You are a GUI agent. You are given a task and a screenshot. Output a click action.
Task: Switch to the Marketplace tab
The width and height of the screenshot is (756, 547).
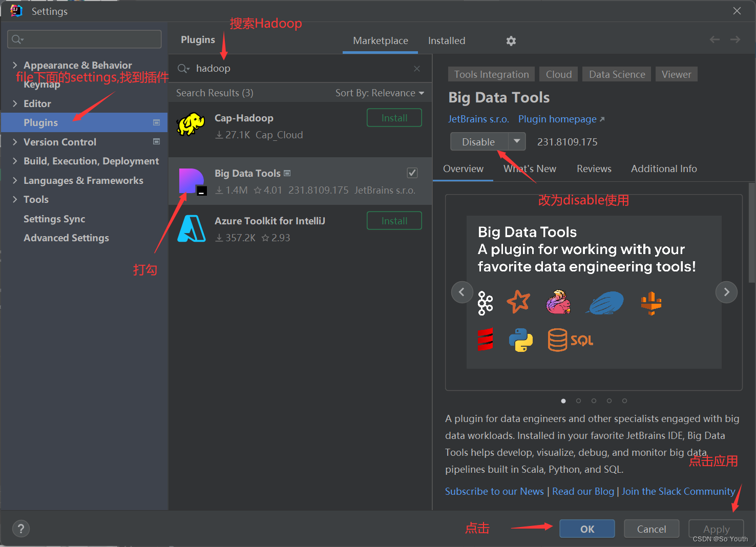tap(381, 40)
